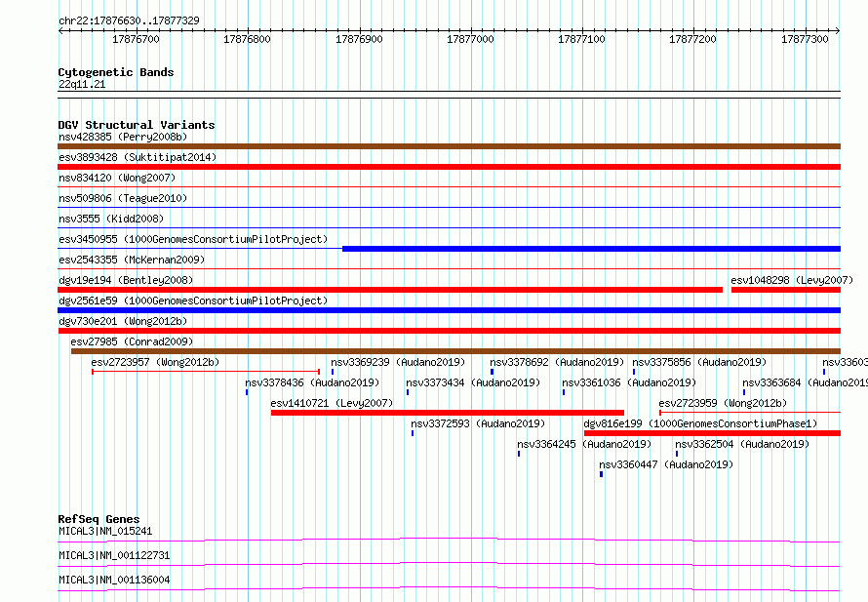Click the nsv3364245 (Audano2019) blue marker
This screenshot has width=868, height=602.
coord(519,454)
